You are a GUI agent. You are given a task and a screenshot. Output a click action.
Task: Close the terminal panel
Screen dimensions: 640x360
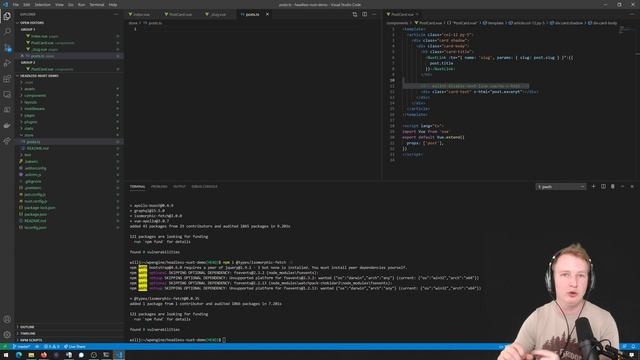click(632, 187)
